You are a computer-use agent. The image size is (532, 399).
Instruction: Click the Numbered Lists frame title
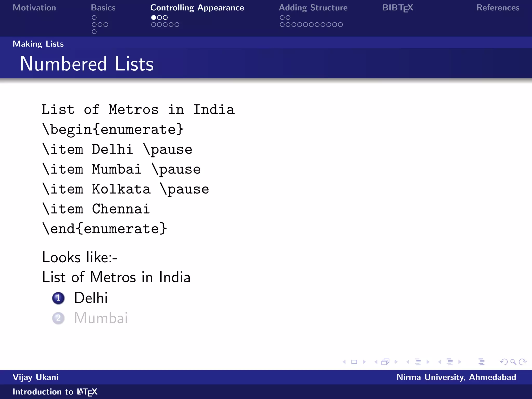tap(87, 64)
